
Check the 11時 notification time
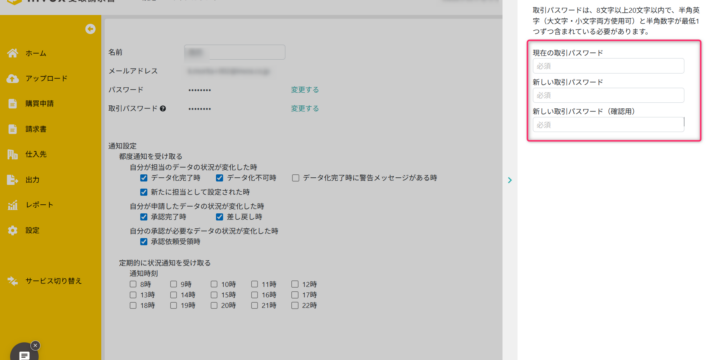pyautogui.click(x=254, y=284)
